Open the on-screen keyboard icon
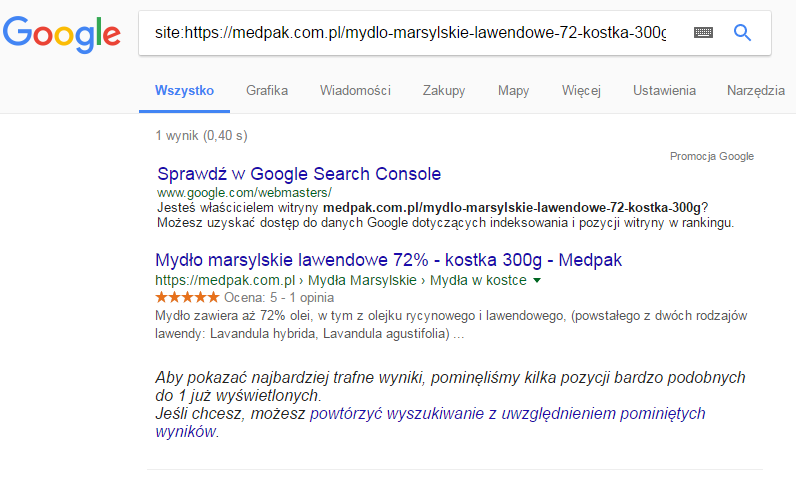796x480 pixels. point(703,33)
